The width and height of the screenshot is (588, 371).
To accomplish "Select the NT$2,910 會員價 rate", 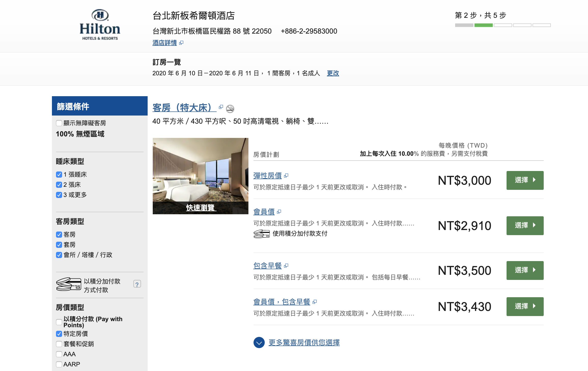I will (x=525, y=226).
